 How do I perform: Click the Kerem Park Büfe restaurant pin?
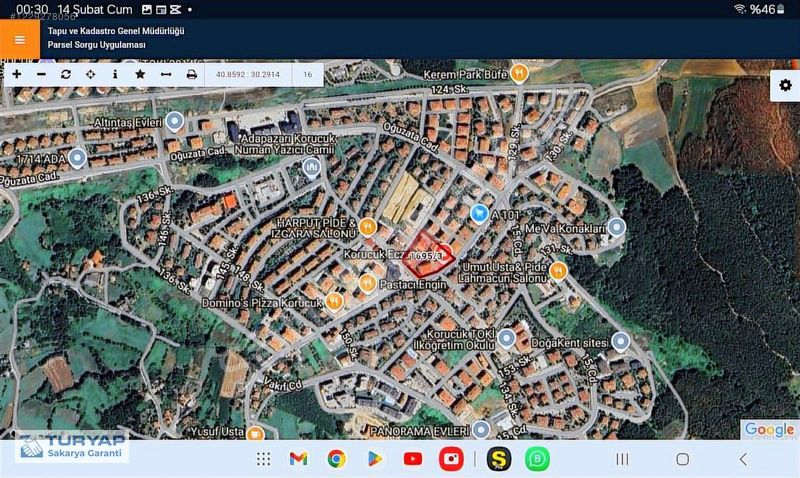pyautogui.click(x=519, y=74)
